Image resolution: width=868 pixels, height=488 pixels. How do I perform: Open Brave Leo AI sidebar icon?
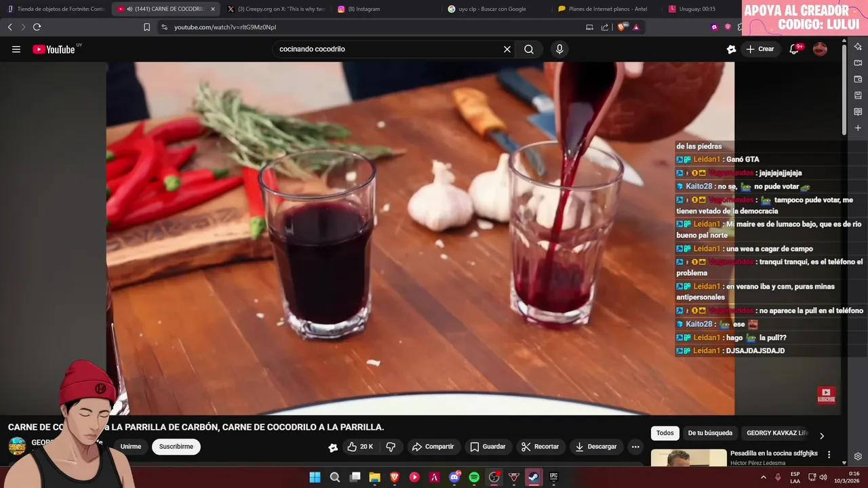pos(858,47)
